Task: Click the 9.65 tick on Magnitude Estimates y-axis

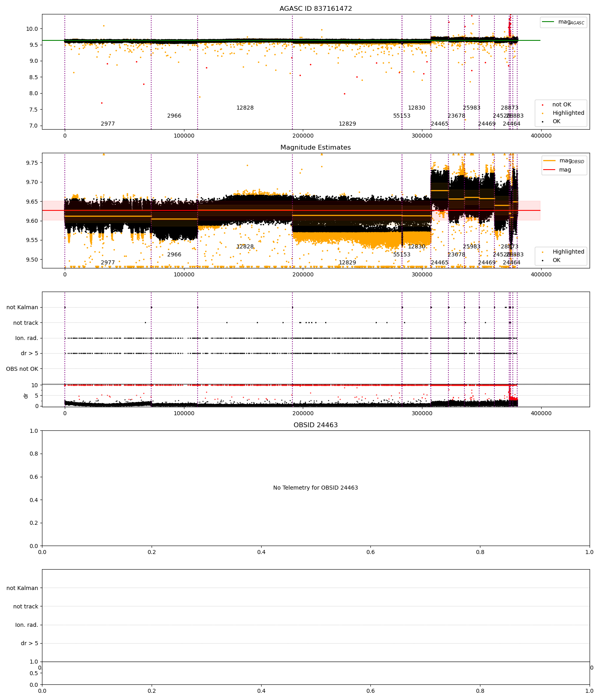Action: (32, 202)
